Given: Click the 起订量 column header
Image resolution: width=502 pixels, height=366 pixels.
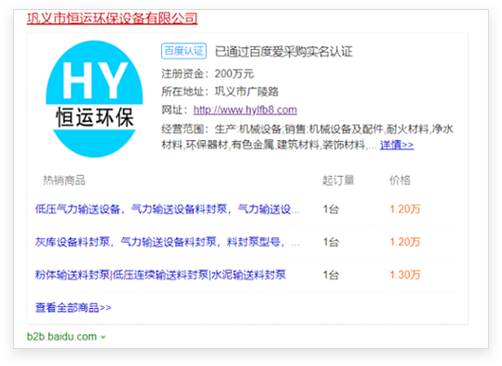Looking at the screenshot, I should [x=338, y=180].
